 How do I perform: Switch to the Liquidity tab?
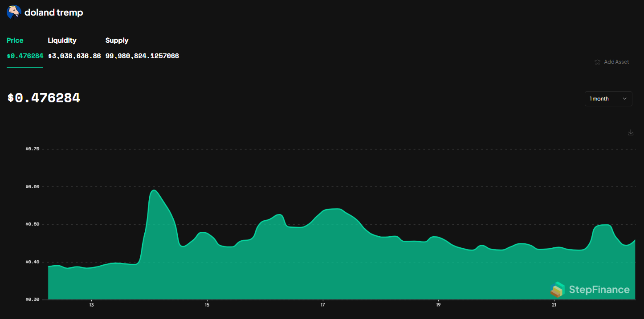62,40
